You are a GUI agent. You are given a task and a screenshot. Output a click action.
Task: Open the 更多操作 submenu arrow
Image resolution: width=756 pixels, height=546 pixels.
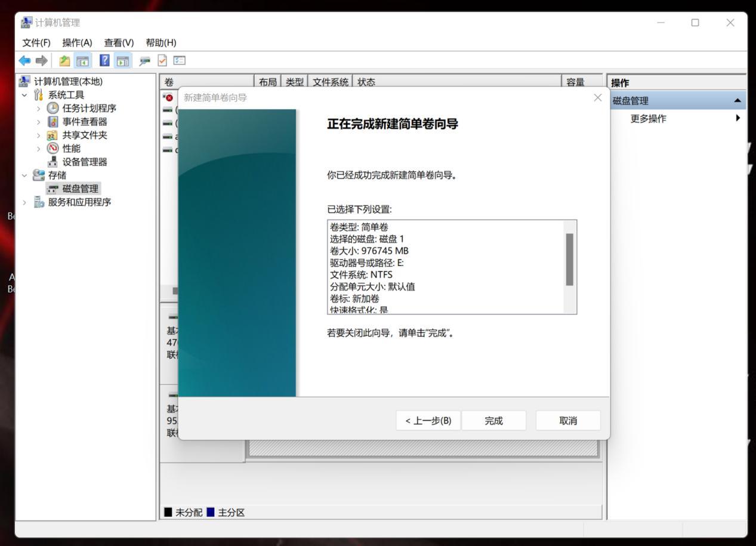(738, 118)
